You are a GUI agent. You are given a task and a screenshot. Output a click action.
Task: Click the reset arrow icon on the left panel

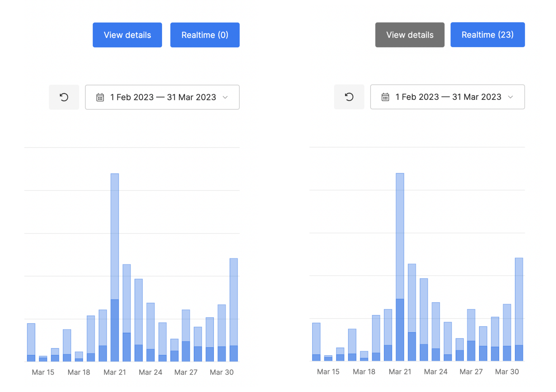(x=64, y=97)
